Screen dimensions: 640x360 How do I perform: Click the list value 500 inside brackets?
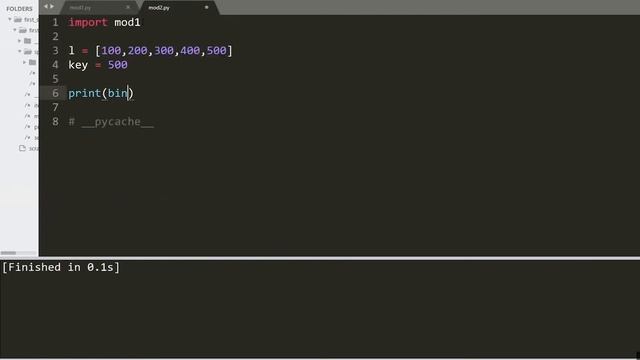(x=216, y=51)
